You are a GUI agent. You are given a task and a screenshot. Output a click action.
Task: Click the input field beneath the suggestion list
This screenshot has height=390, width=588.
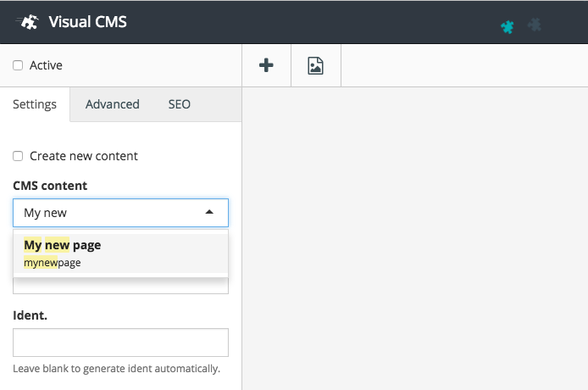120,286
